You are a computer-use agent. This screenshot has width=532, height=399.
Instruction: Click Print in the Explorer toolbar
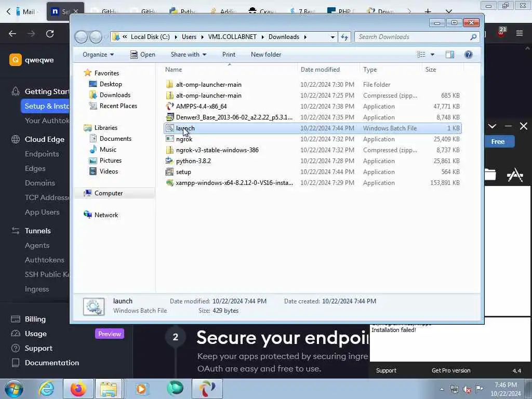229,55
